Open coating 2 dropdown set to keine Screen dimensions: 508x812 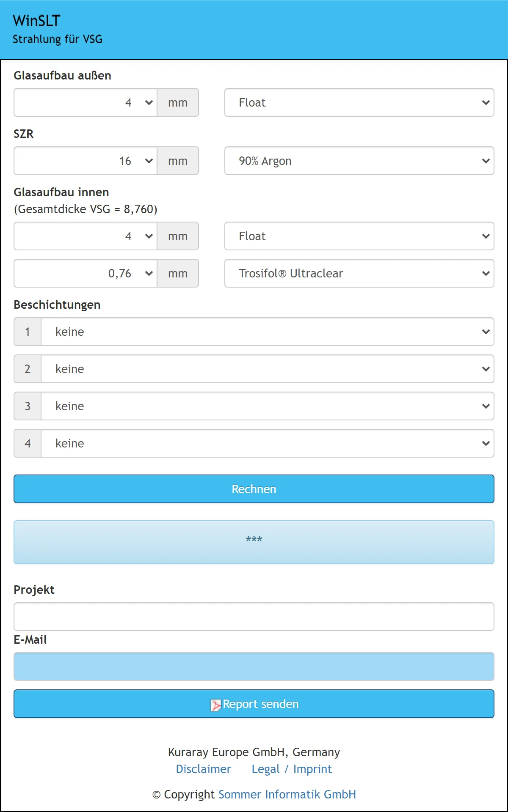coord(268,369)
